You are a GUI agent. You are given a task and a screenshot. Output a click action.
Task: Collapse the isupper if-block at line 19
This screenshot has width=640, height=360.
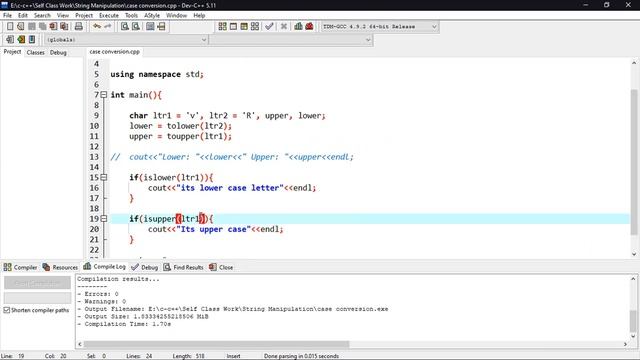104,219
